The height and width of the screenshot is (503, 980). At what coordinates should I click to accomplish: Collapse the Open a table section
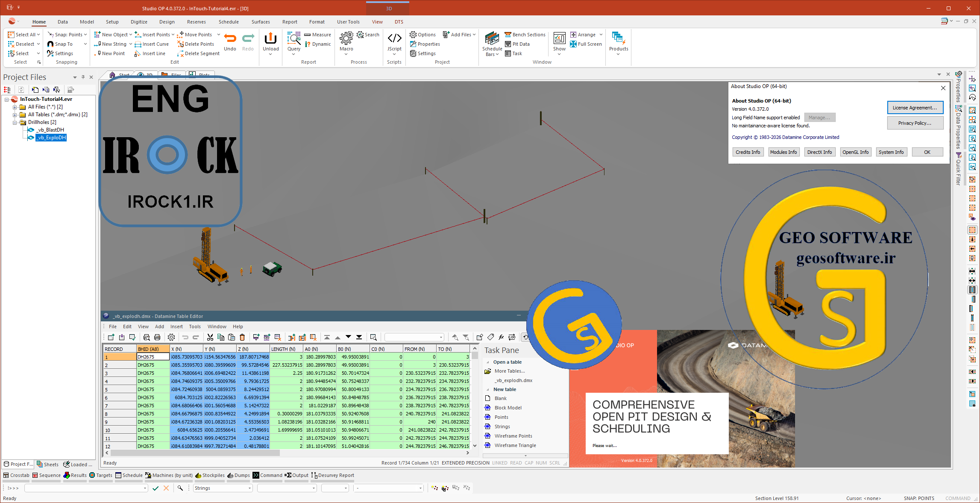tap(488, 362)
